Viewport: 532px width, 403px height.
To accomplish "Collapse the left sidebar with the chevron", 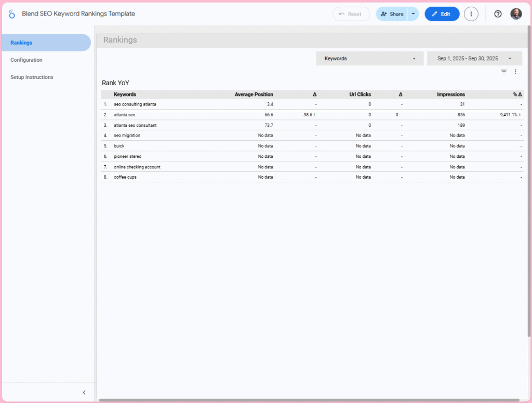I will point(84,392).
